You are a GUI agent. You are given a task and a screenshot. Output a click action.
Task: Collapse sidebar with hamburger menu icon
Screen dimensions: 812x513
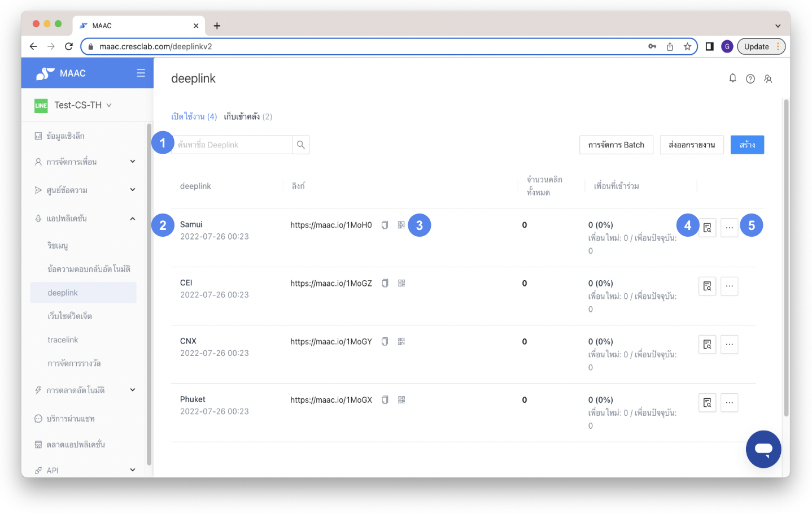(x=141, y=73)
